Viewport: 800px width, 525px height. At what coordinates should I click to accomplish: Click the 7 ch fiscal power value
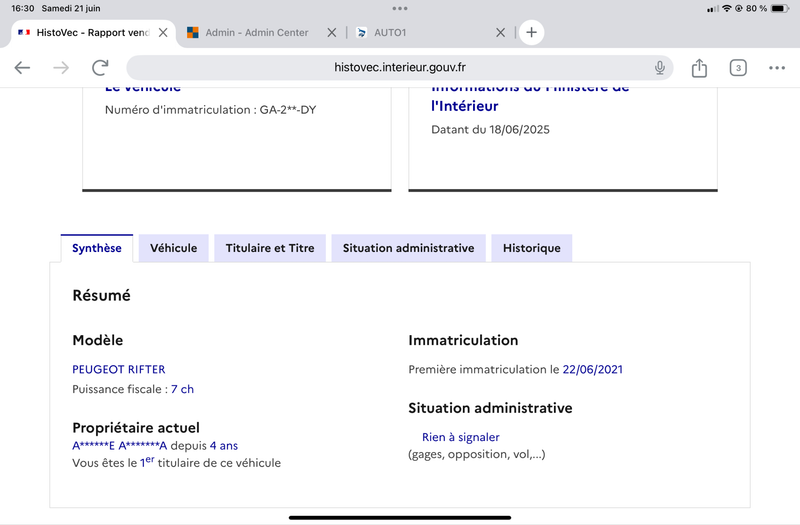pyautogui.click(x=182, y=389)
